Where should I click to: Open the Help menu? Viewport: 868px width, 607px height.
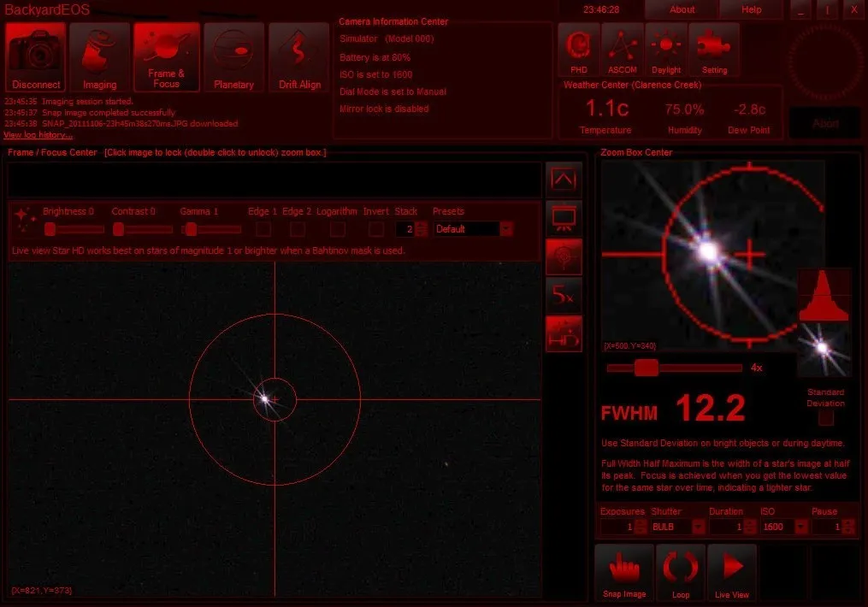(x=751, y=9)
